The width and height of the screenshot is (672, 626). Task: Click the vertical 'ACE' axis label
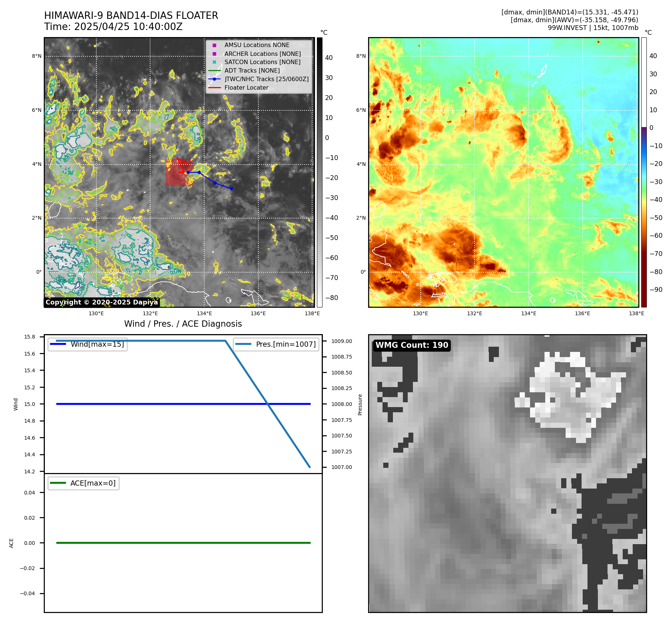tap(11, 543)
